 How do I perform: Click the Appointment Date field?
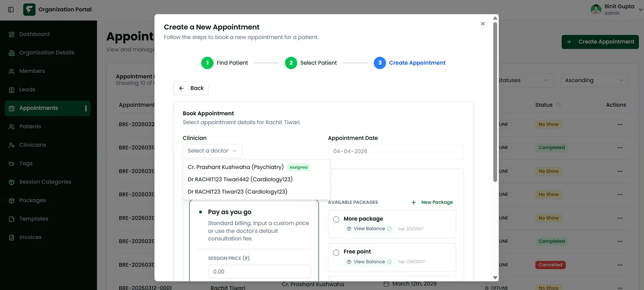(x=396, y=151)
